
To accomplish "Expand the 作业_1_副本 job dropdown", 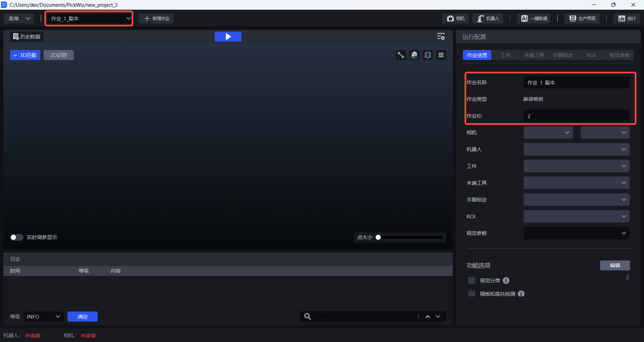I will click(90, 19).
